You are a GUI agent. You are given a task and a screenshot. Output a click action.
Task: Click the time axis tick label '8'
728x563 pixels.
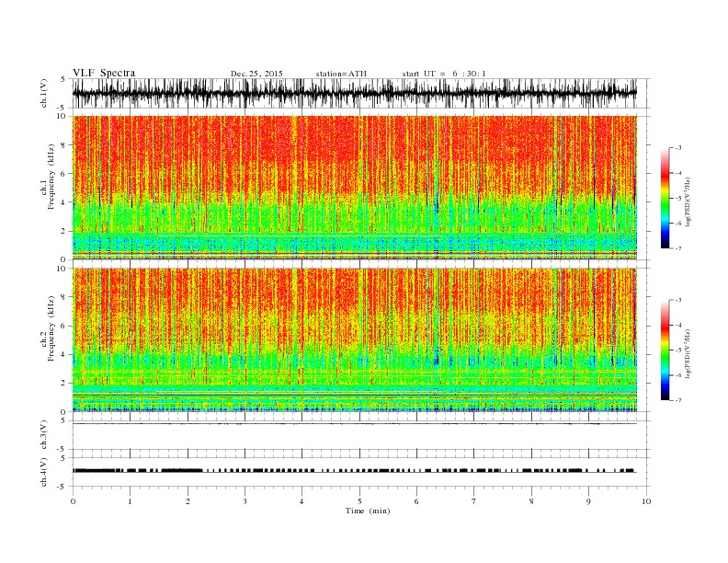tap(531, 501)
